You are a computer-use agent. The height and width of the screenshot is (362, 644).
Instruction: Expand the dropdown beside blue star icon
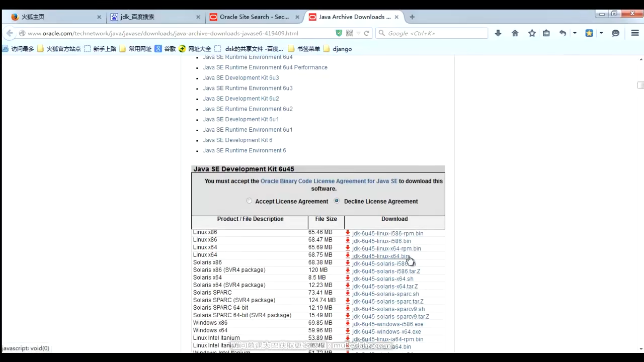601,33
